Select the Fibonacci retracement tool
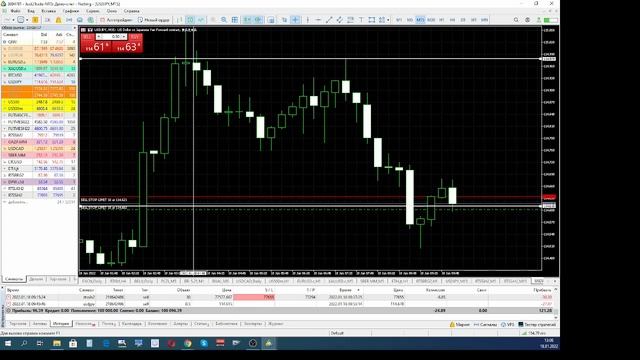This screenshot has width=640, height=360. [x=350, y=20]
